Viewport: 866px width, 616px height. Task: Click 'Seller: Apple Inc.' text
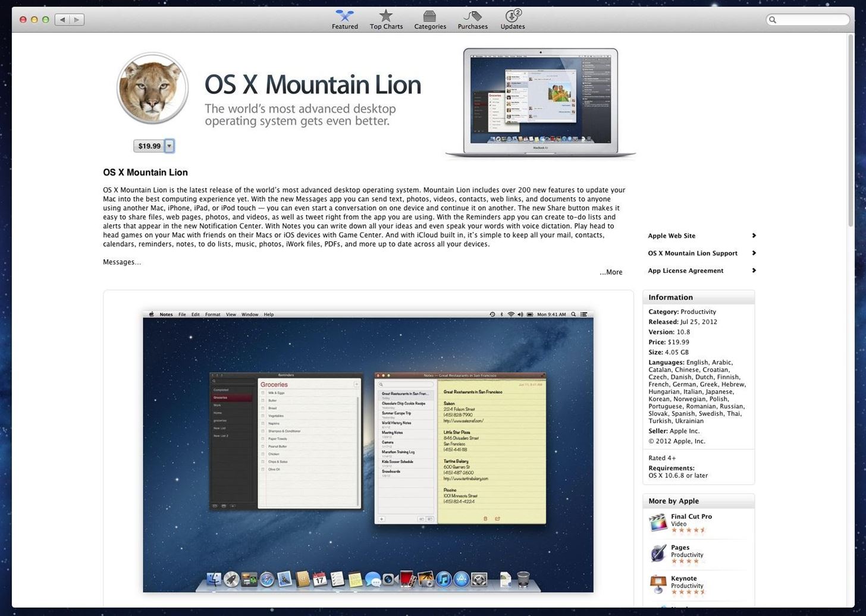pos(674,431)
